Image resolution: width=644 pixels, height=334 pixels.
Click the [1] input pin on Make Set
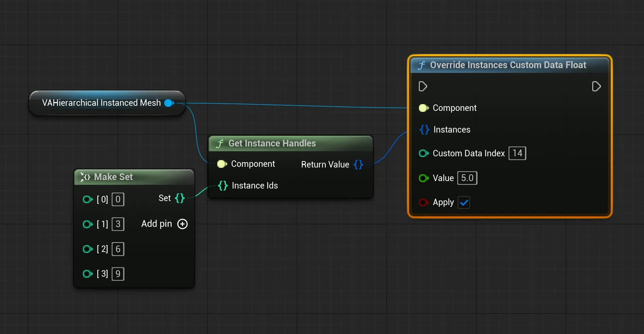pyautogui.click(x=88, y=224)
